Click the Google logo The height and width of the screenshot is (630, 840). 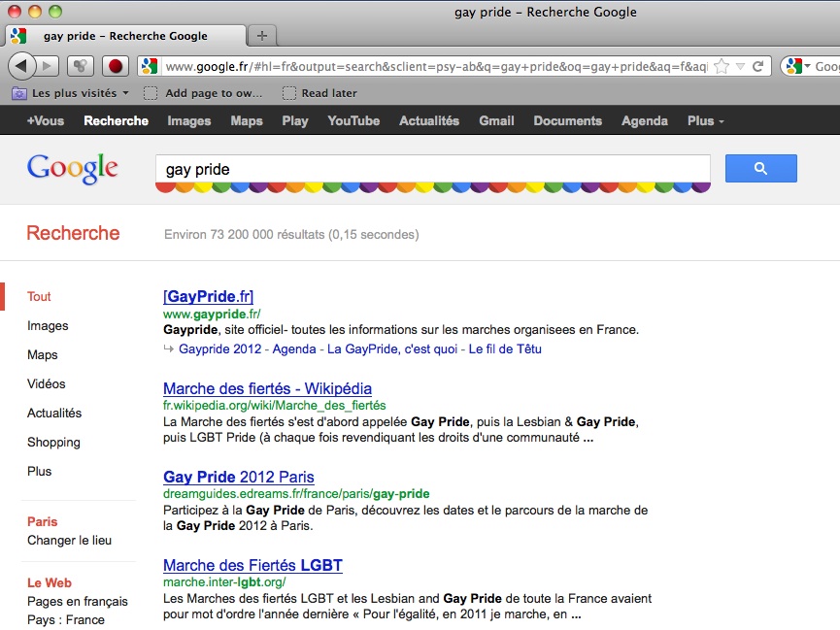[73, 169]
